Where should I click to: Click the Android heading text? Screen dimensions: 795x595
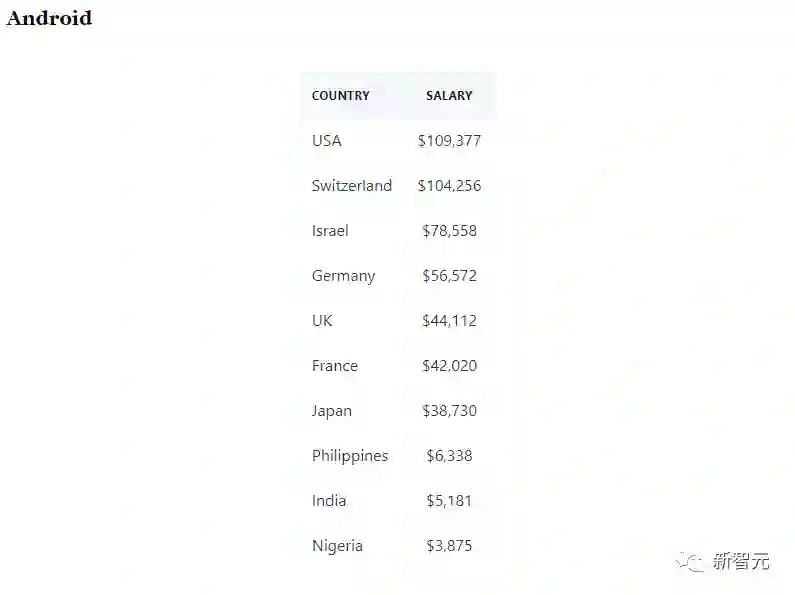point(49,18)
